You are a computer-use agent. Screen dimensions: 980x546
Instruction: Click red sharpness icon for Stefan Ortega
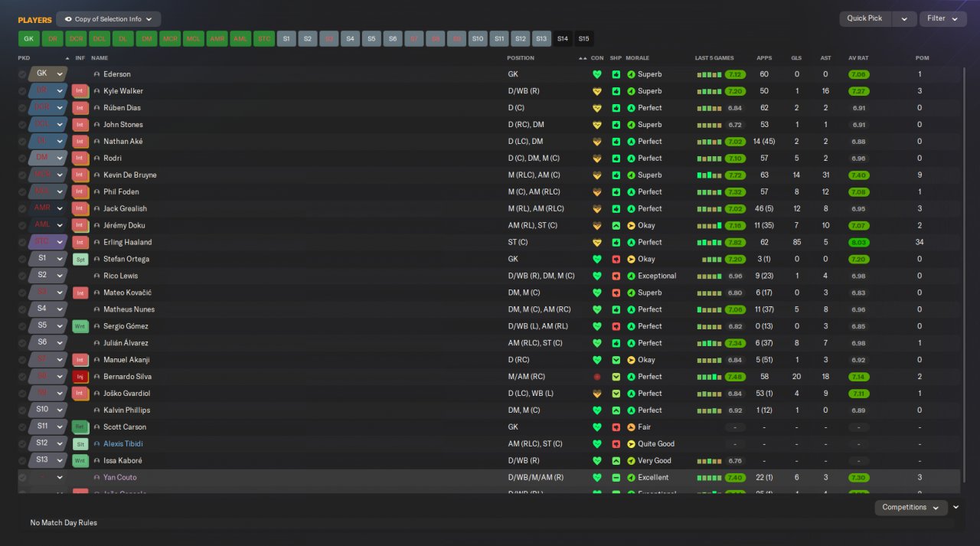[616, 259]
